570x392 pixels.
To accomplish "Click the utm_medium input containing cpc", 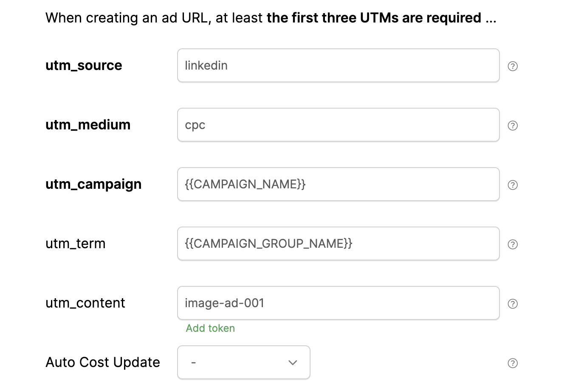I will pos(338,125).
